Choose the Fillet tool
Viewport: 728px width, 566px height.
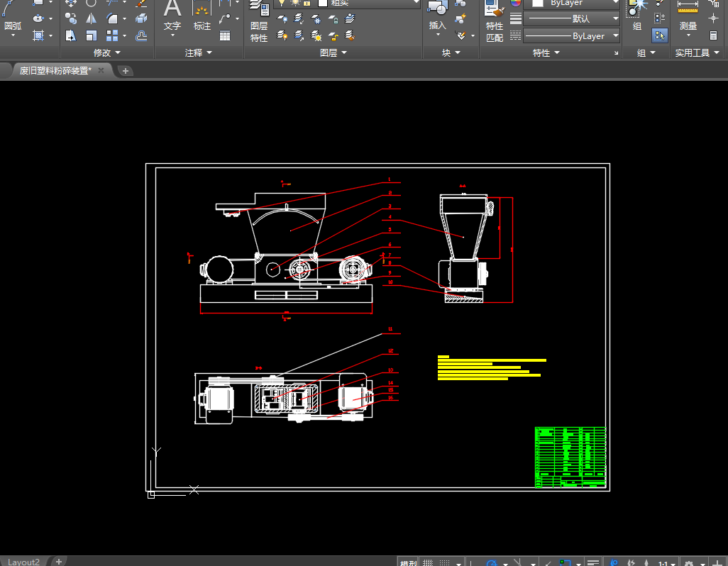pos(112,18)
